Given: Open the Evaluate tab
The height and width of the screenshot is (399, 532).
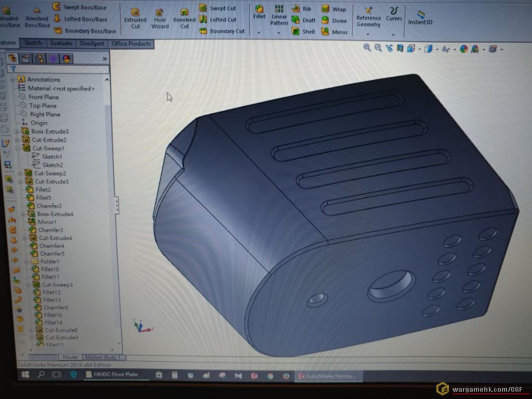Looking at the screenshot, I should (61, 44).
